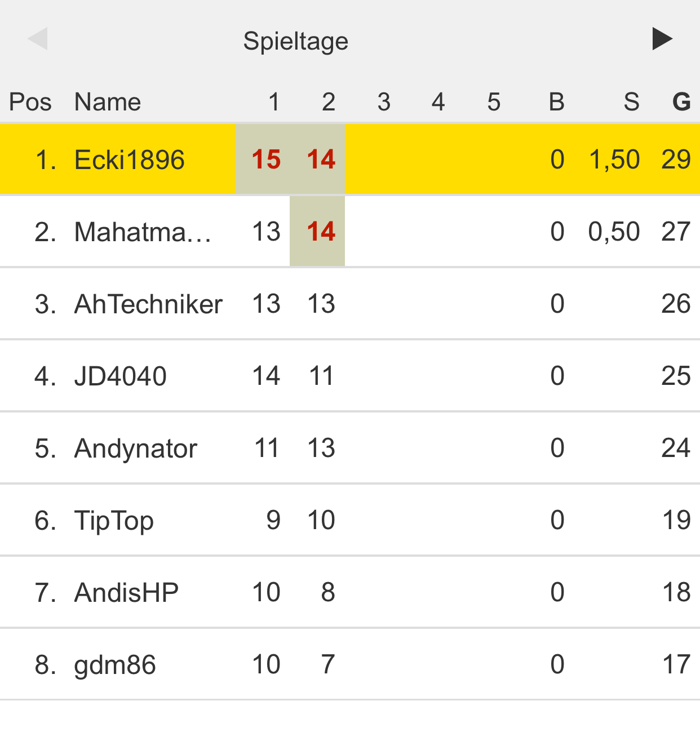Open matchday 3 column header
This screenshot has width=700, height=732.
click(x=384, y=102)
